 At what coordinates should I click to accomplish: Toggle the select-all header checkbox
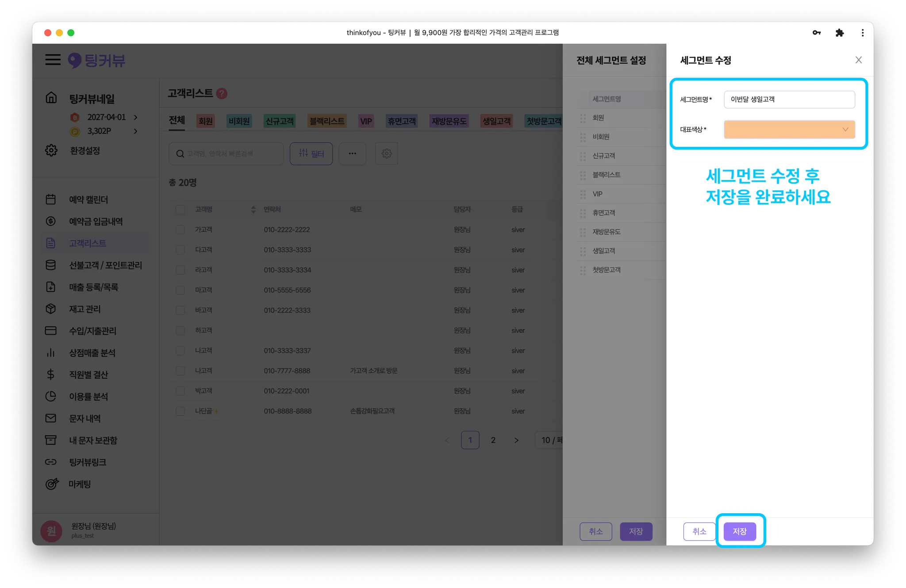(180, 209)
